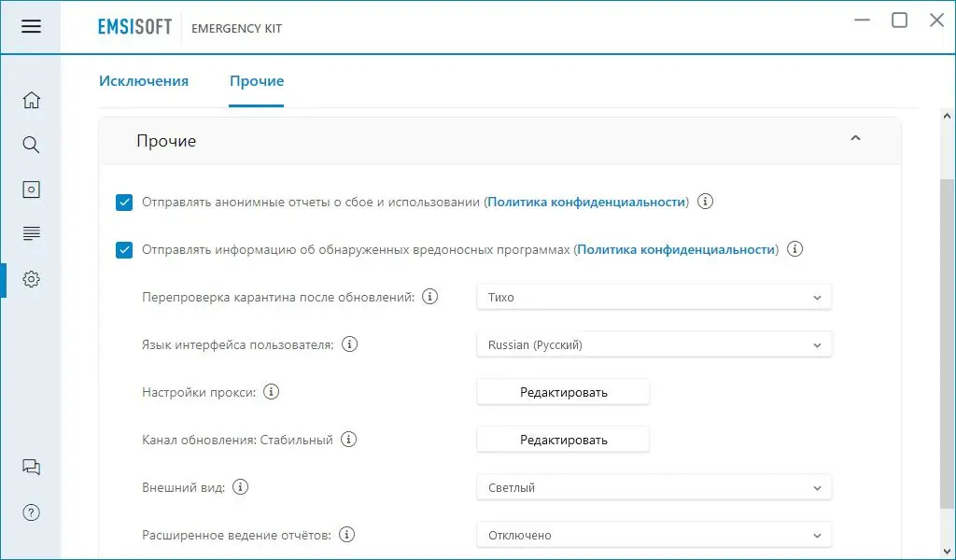Go to the Home overview icon

(x=31, y=101)
